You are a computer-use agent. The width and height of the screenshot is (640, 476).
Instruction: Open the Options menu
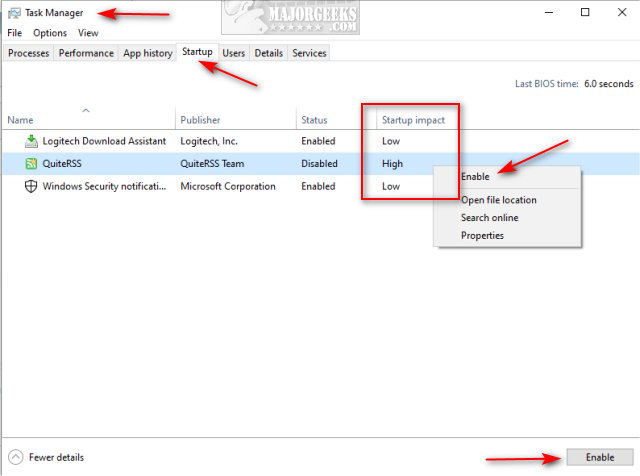point(50,33)
